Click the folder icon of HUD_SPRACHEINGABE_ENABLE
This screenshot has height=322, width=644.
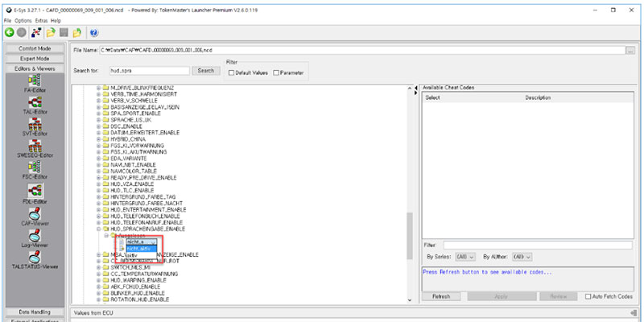[106, 229]
